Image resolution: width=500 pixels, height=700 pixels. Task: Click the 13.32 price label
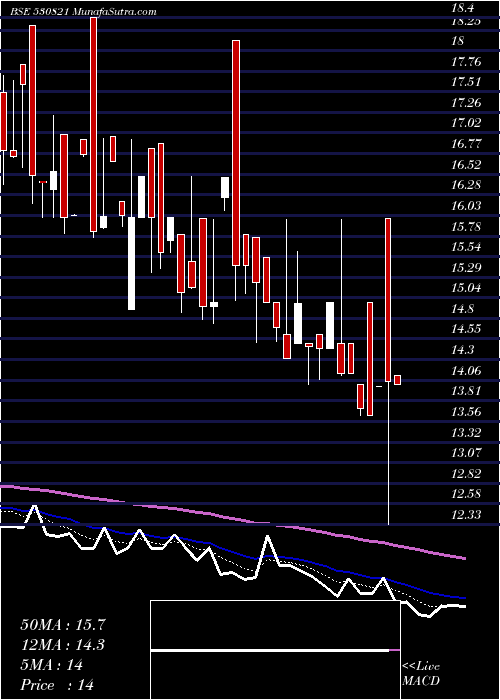point(466,432)
